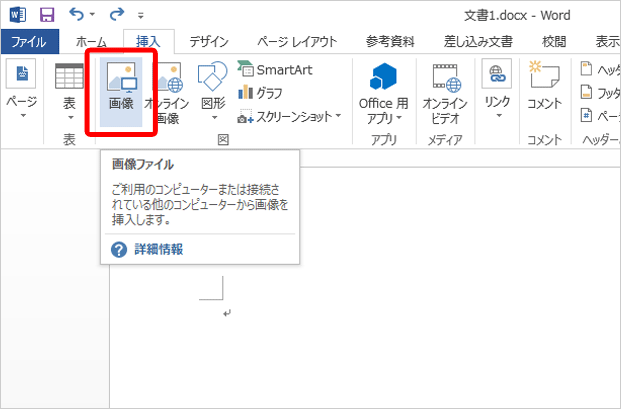Screen dimensions: 621x409
Task: Select the 挿入 tab
Action: click(149, 42)
